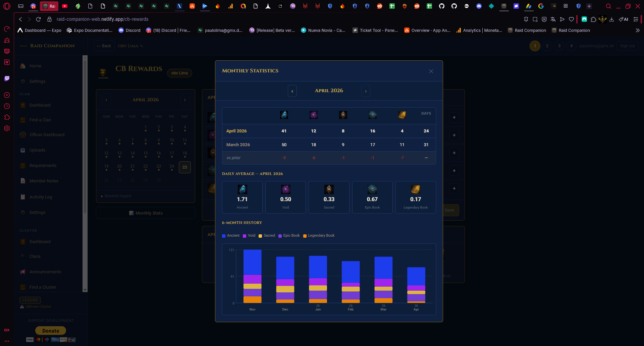Click the Apr bar in history chart
Image resolution: width=644 pixels, height=346 pixels.
point(416,285)
